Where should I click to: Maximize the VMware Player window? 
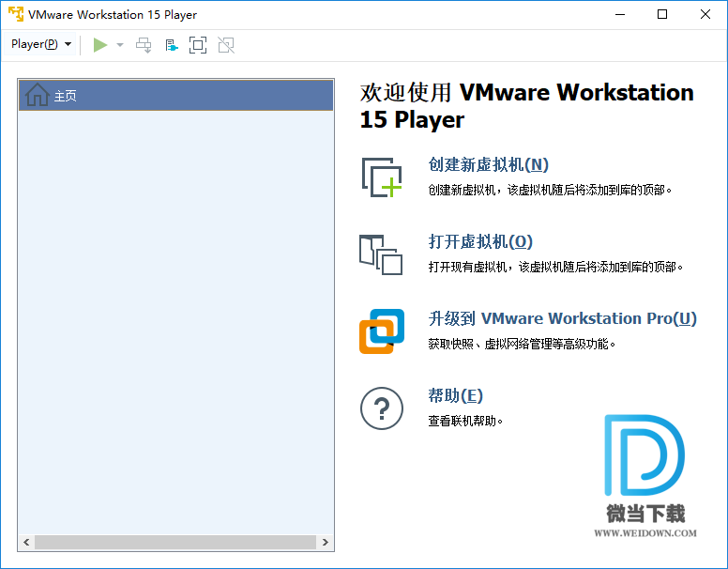click(662, 14)
